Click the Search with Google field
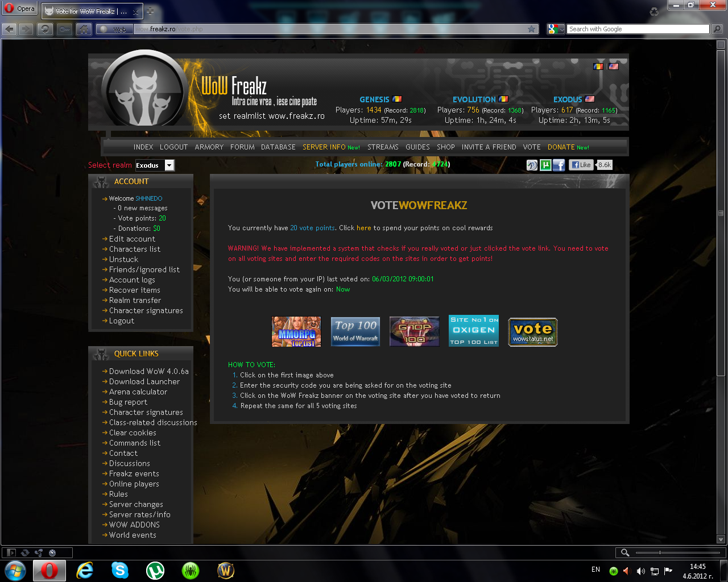 [x=638, y=29]
